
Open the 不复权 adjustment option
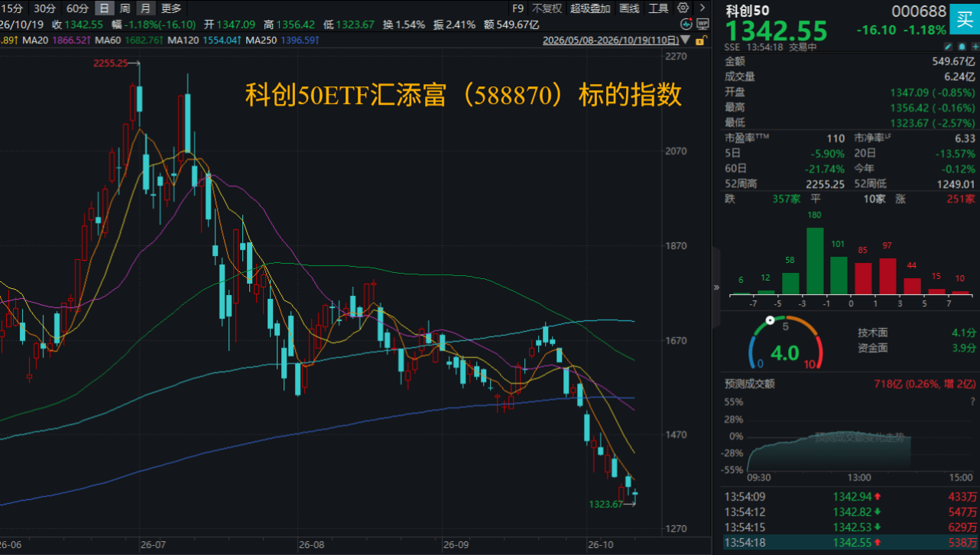(547, 8)
